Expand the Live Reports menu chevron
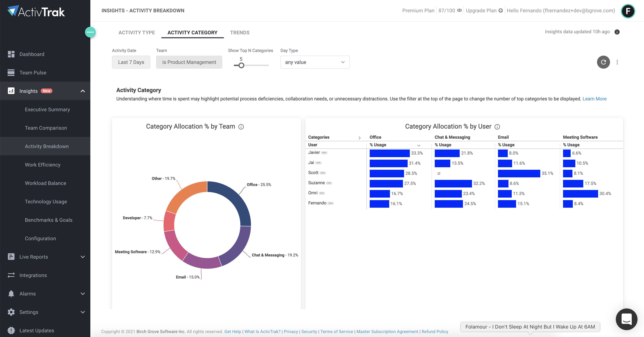 (83, 257)
